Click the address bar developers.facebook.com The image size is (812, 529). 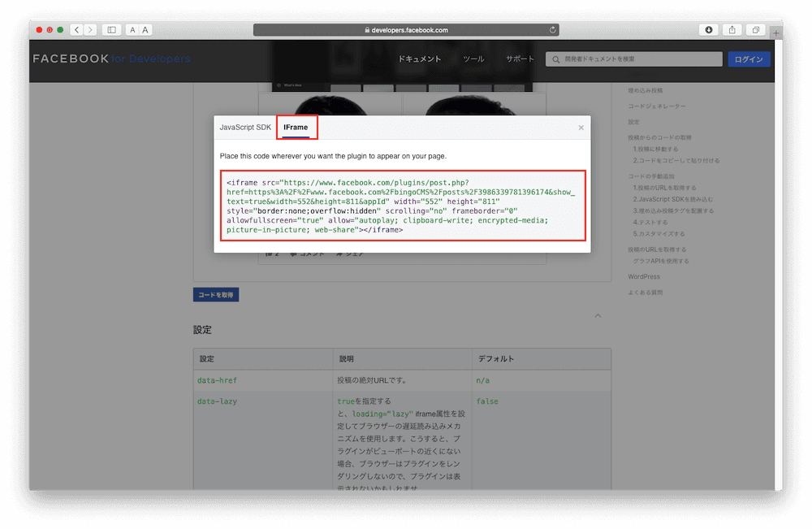[x=406, y=30]
